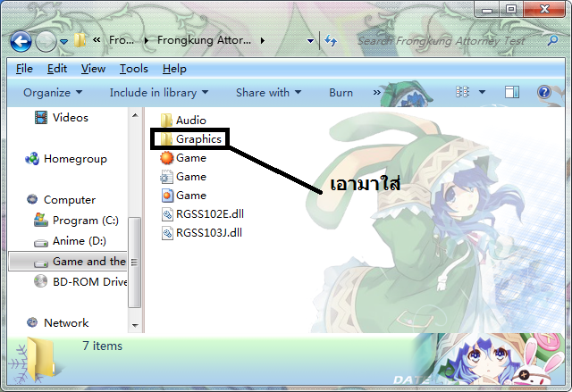The width and height of the screenshot is (572, 392).
Task: Open the Edit menu
Action: pos(57,69)
